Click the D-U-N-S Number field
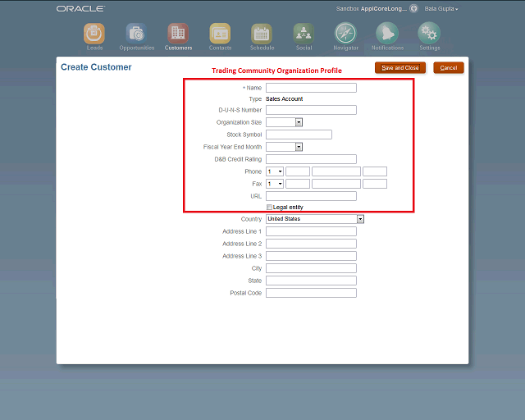 click(x=311, y=110)
